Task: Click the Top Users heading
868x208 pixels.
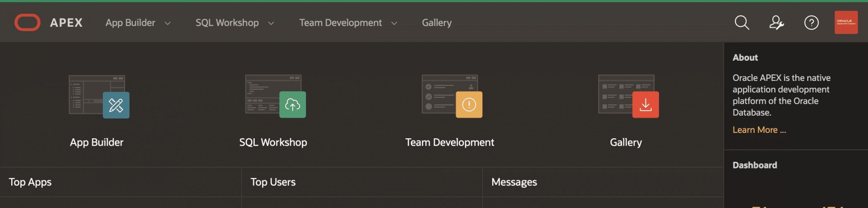Action: pyautogui.click(x=273, y=182)
